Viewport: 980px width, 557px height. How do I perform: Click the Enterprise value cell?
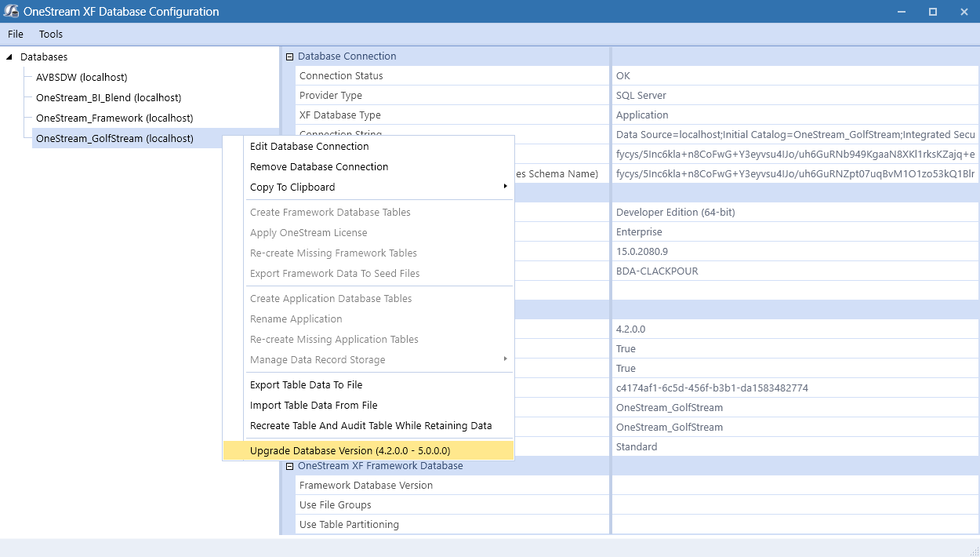click(x=795, y=232)
